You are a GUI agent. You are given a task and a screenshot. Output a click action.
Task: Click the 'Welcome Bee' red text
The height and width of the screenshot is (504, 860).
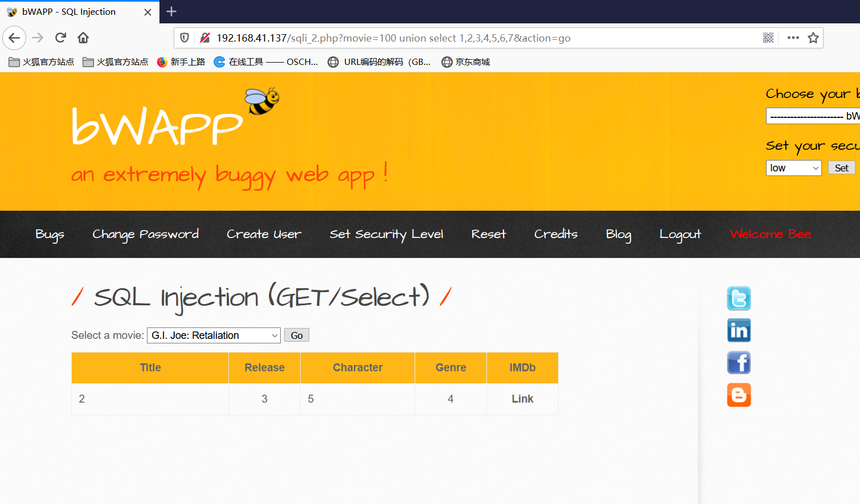[x=771, y=234]
